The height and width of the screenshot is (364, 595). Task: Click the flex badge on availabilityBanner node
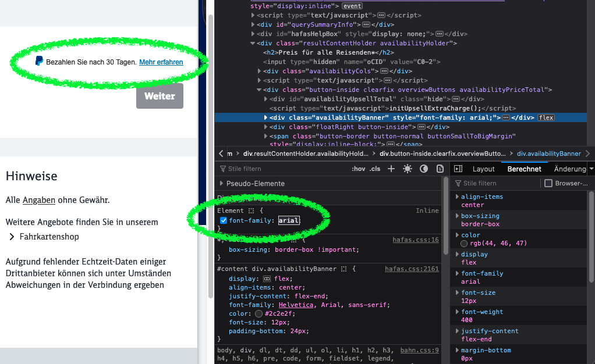[546, 117]
